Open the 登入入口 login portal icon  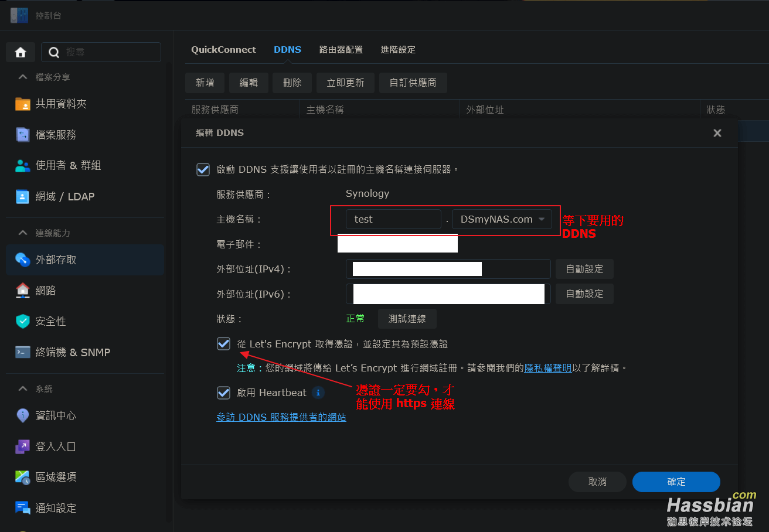22,447
